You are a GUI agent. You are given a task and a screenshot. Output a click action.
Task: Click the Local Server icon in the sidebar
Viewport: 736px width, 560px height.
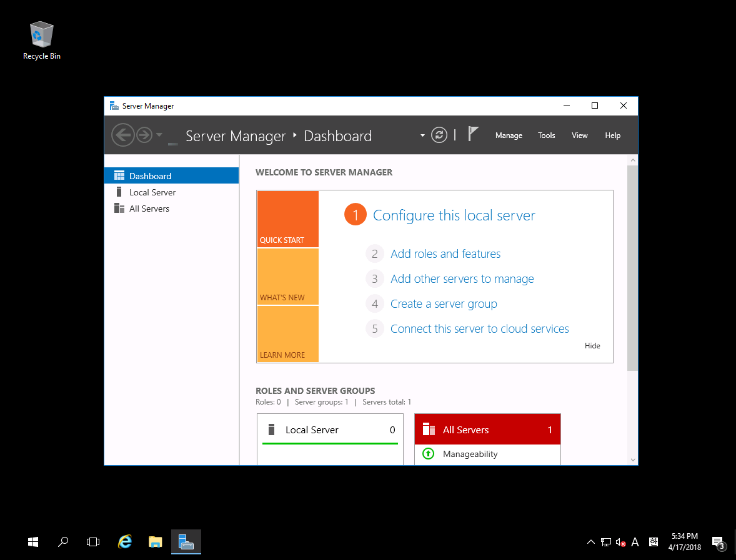pyautogui.click(x=119, y=192)
